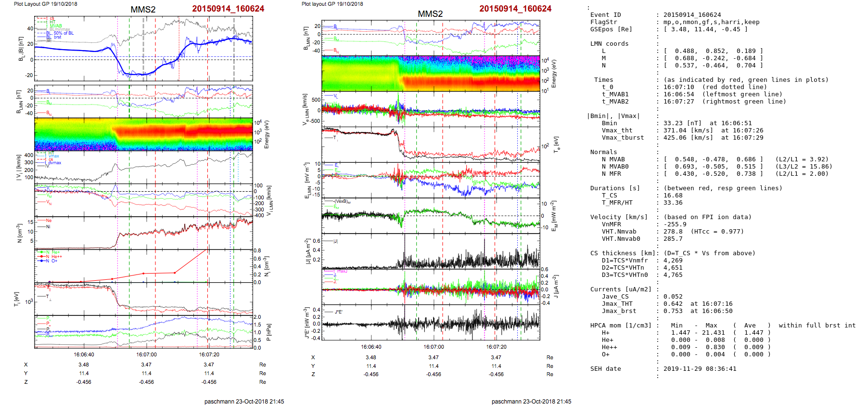Image resolution: width=868 pixels, height=405 pixels.
Task: Click the HPCA mom [1/cm3] heading
Action: click(x=621, y=326)
